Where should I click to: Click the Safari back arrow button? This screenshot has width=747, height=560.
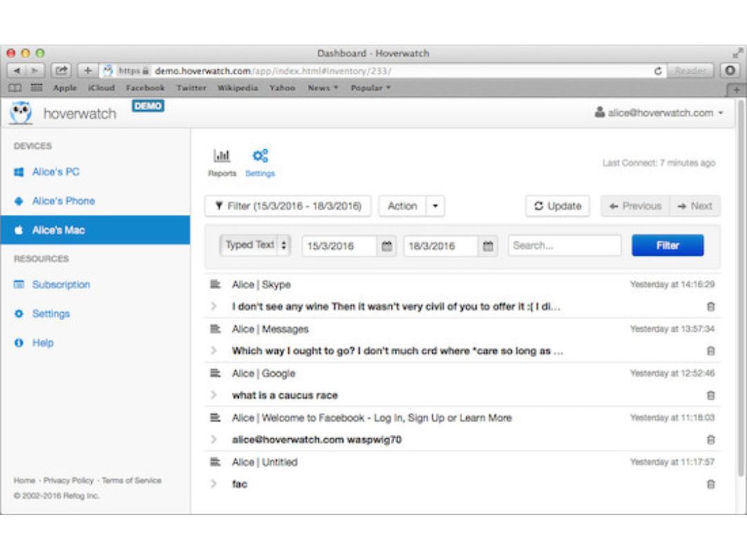(17, 71)
